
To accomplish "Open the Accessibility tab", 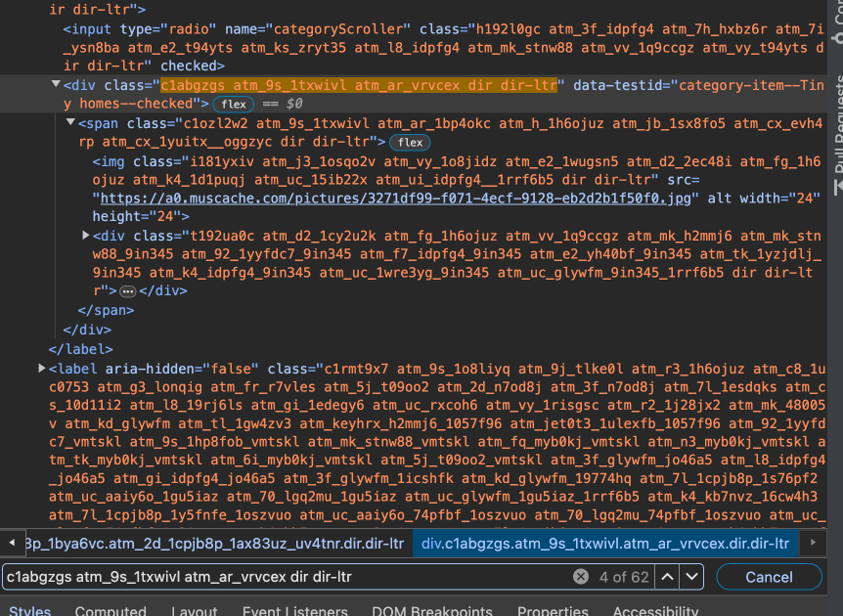I will [655, 611].
